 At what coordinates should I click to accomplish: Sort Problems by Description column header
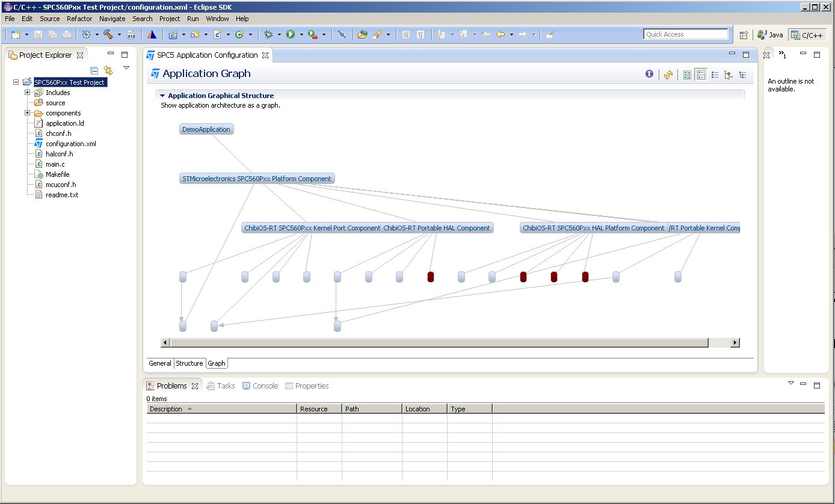pos(222,409)
